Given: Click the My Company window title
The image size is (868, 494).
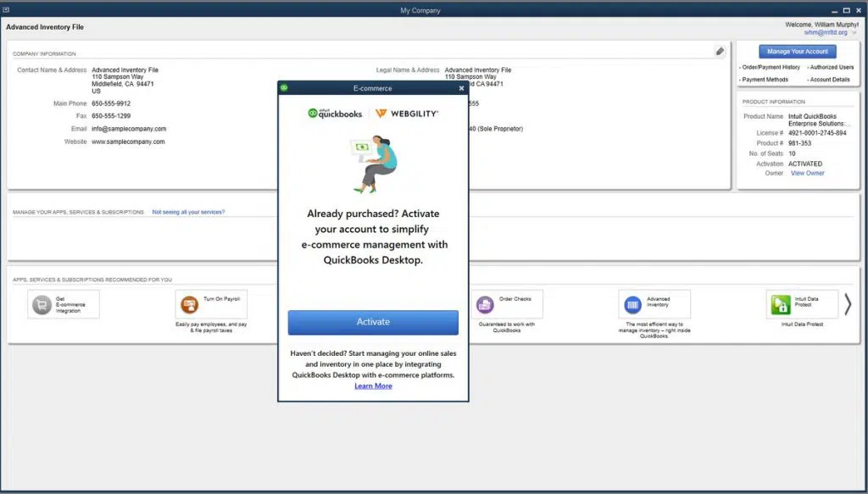Looking at the screenshot, I should 420,10.
